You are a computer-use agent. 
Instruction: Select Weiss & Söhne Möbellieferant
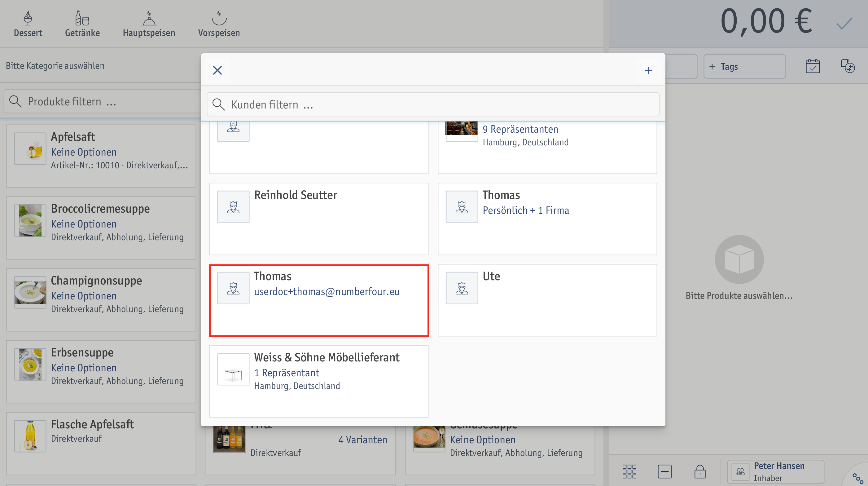tap(319, 382)
